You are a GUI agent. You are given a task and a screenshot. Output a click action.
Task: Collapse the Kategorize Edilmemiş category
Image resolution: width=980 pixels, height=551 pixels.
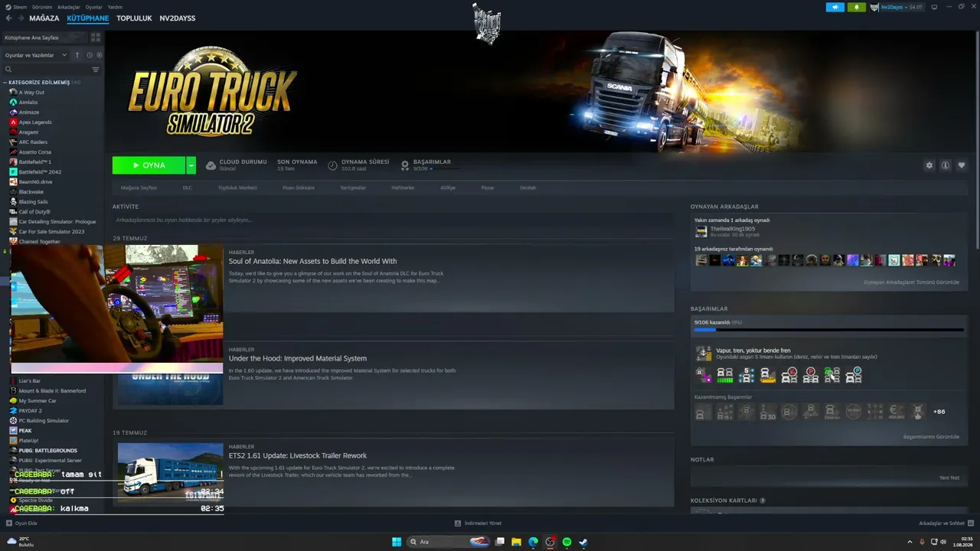tap(5, 83)
